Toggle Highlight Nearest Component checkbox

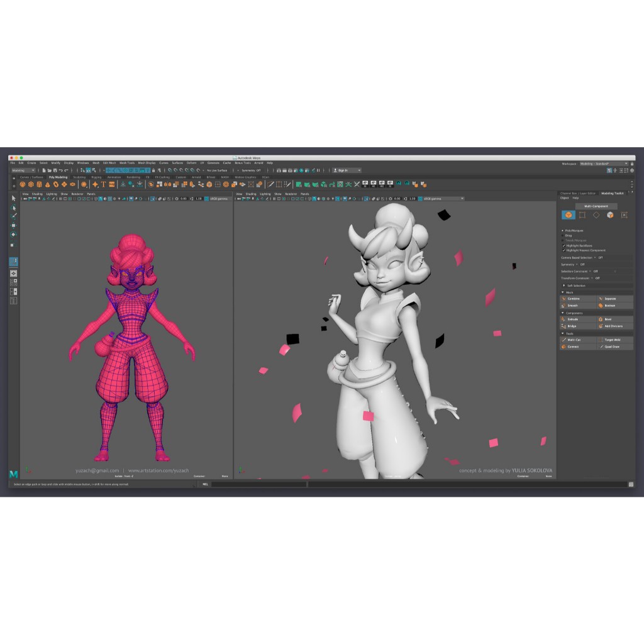coord(564,250)
